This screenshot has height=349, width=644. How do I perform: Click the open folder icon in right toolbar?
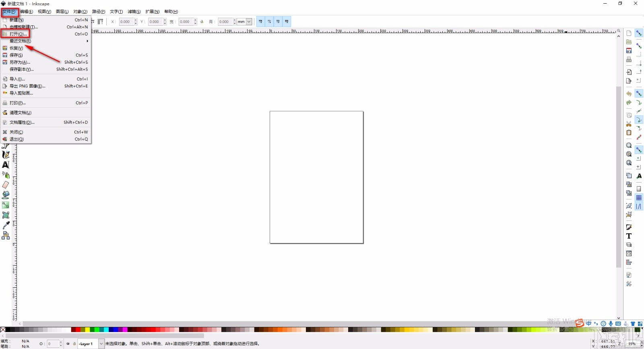tap(629, 42)
